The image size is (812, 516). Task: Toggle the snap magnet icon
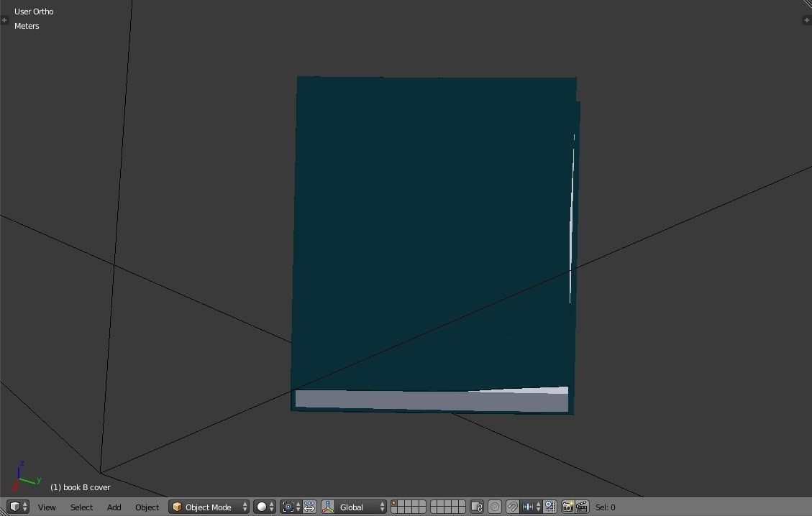tap(512, 507)
